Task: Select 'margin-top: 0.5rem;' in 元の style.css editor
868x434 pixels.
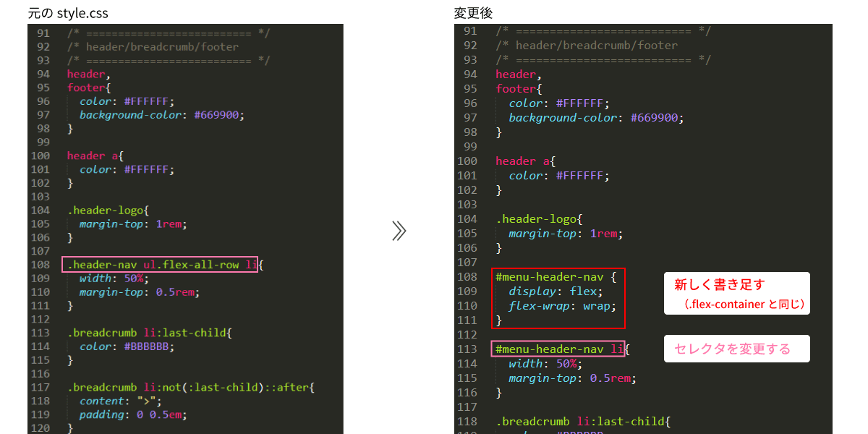Action: 140,292
